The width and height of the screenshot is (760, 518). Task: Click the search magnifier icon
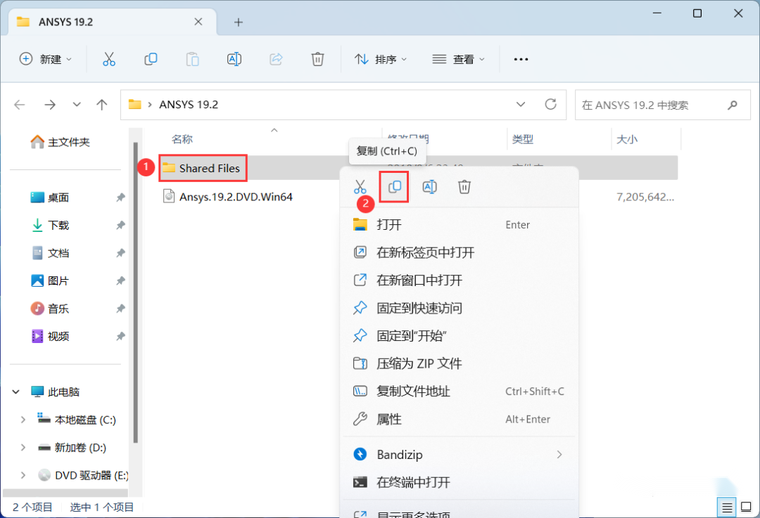(x=732, y=105)
